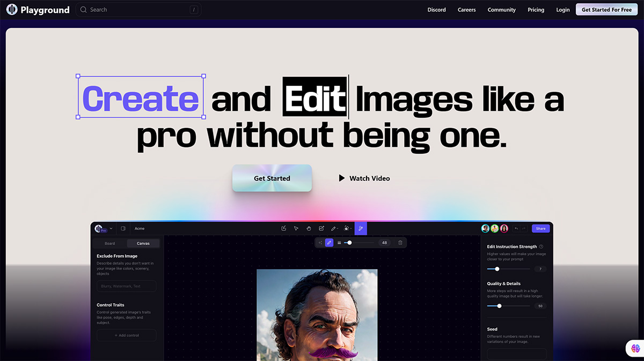Click the brain icon at bottom right
644x361 pixels.
pyautogui.click(x=634, y=348)
